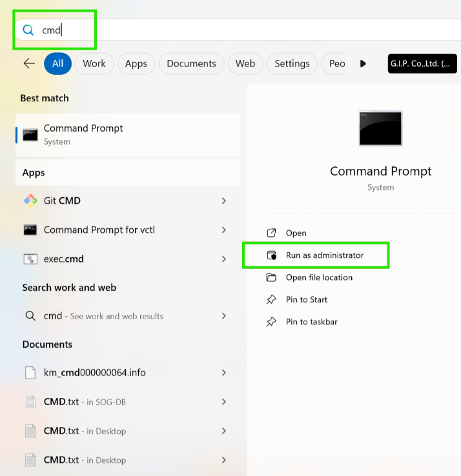The height and width of the screenshot is (476, 461).
Task: Switch to the Documents filter tab
Action: (x=192, y=64)
